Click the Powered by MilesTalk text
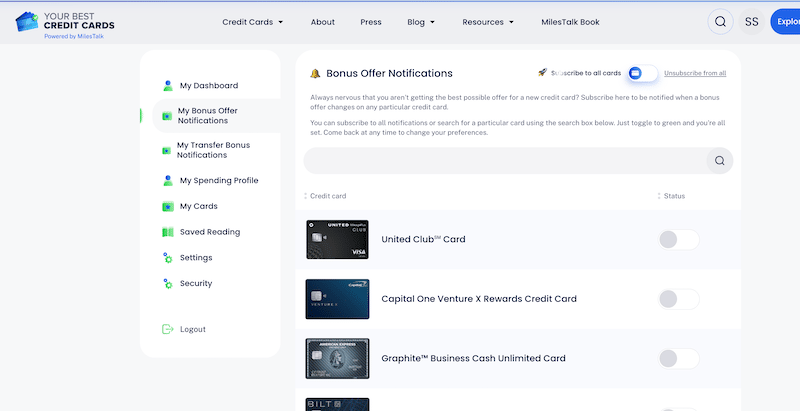Screen dimensions: 800x411 coord(74,36)
